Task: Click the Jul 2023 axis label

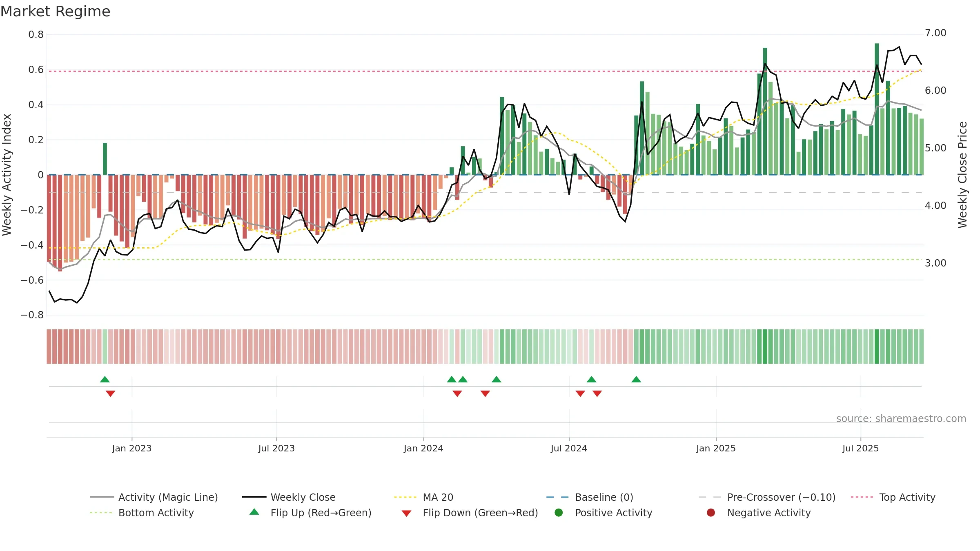Action: click(x=276, y=449)
